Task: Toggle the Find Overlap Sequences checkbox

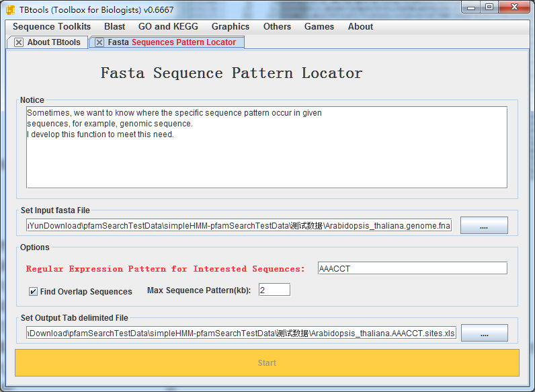Action: (33, 291)
